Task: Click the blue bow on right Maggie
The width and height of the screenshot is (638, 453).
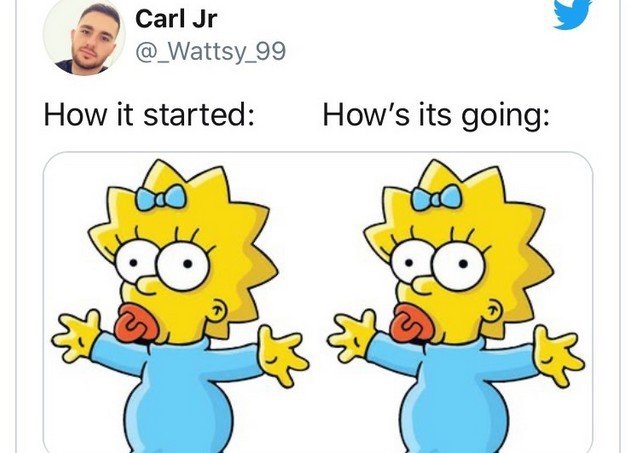Action: (437, 197)
